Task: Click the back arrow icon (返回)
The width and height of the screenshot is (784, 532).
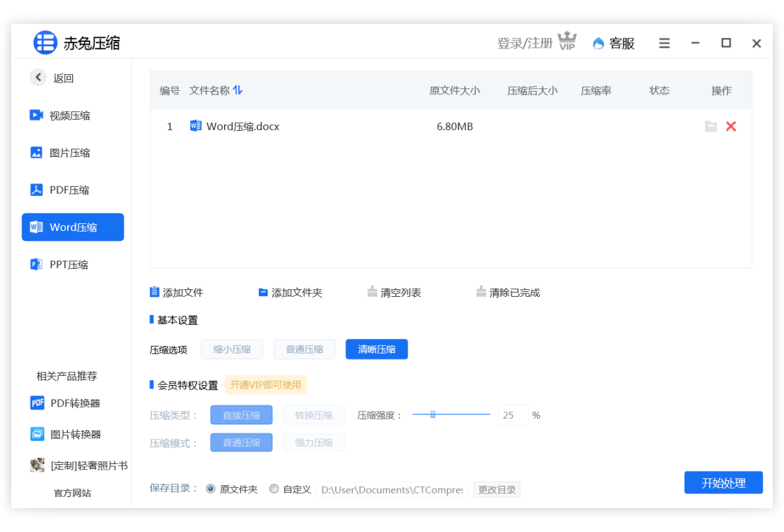Action: 38,78
